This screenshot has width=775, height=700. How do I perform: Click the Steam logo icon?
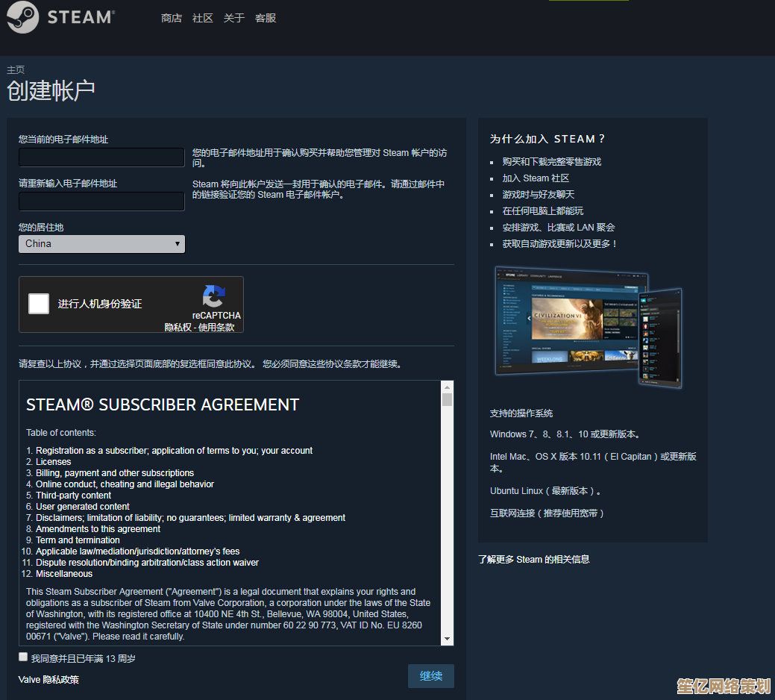(22, 17)
